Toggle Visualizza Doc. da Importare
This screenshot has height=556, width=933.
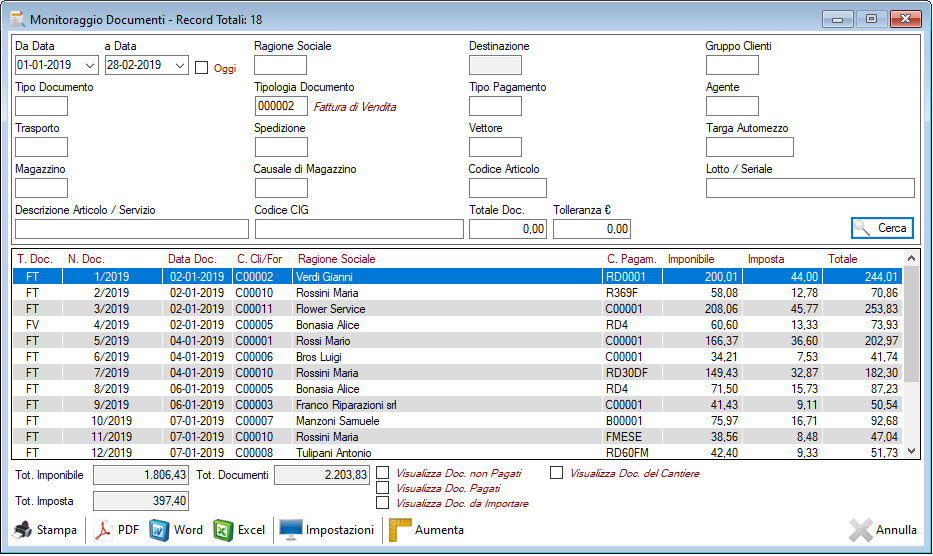(x=382, y=503)
